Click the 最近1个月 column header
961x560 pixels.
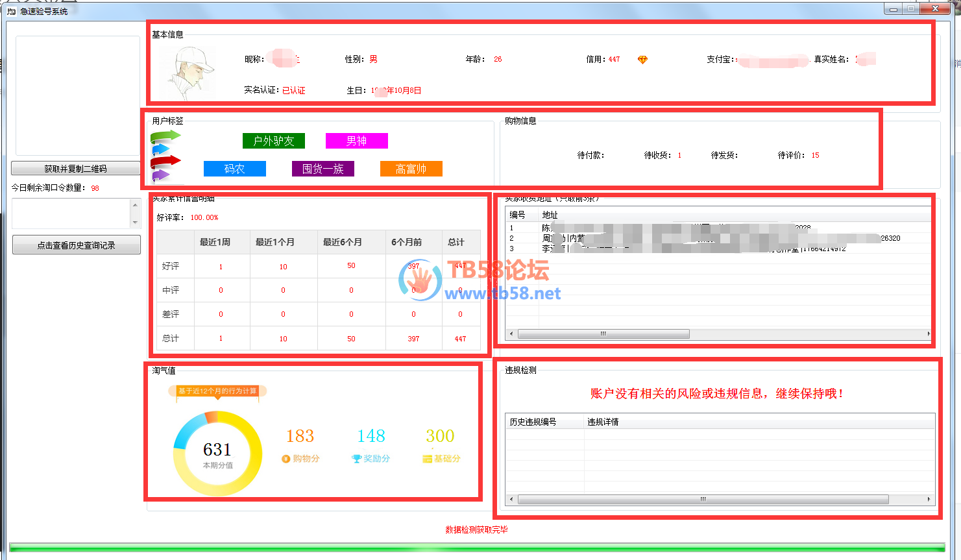(x=275, y=242)
